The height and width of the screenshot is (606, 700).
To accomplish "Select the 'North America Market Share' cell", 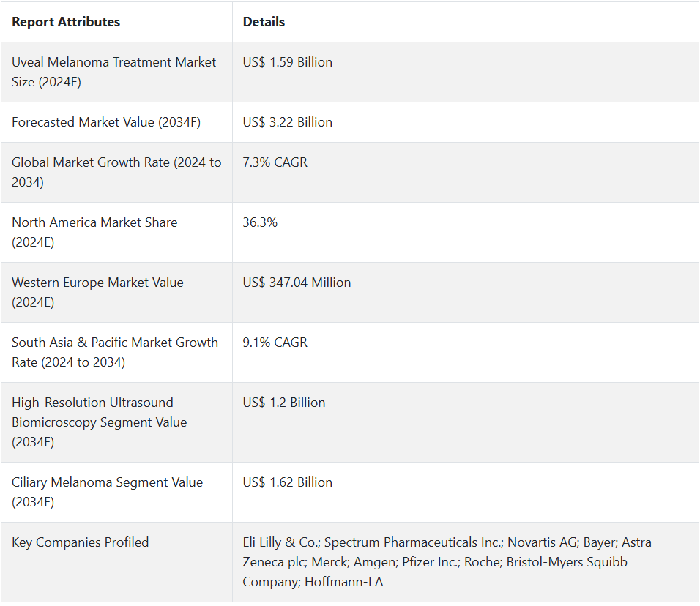I will point(94,232).
